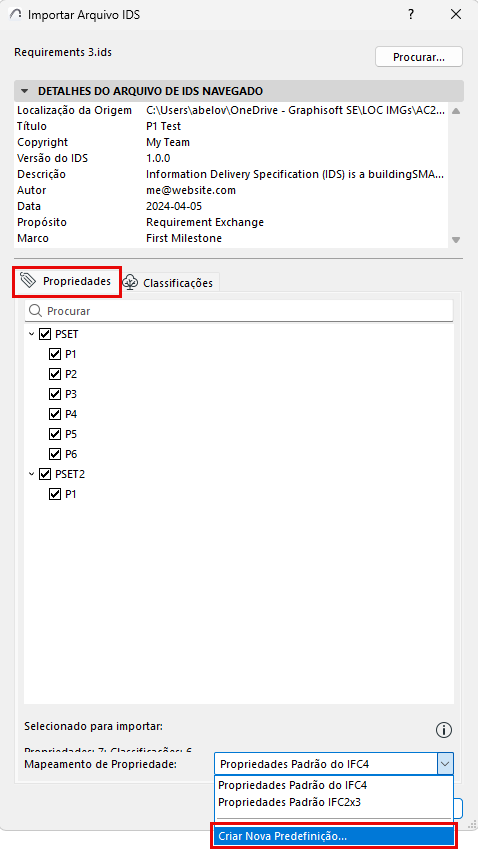The image size is (478, 853).
Task: Close the Importar Arquivo IDS dialog
Action: click(x=456, y=15)
